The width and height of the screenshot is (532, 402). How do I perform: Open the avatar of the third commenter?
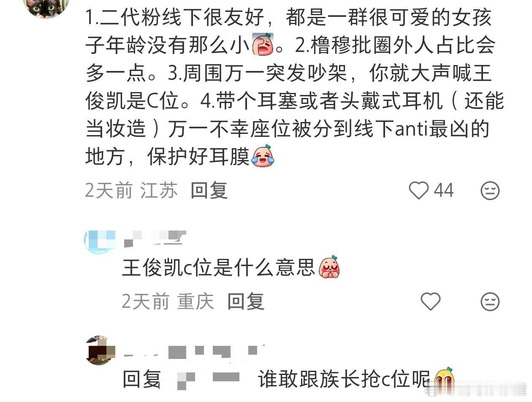[100, 350]
